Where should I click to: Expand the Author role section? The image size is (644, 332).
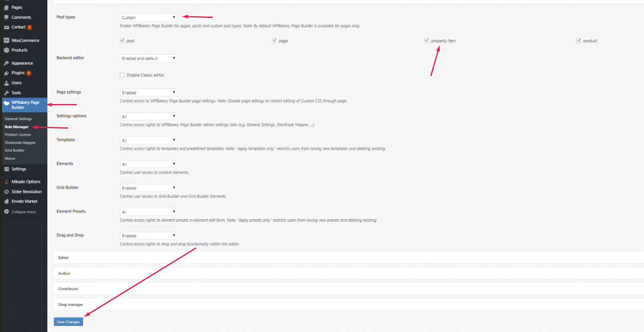click(x=349, y=273)
